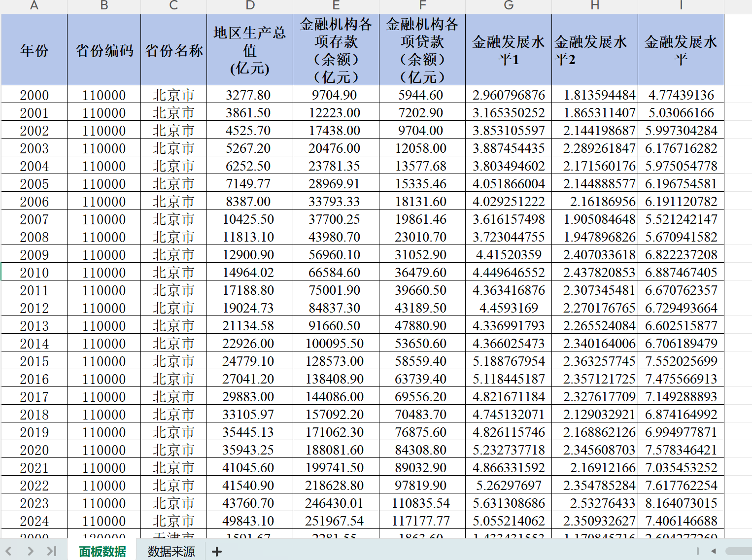Click the horizontal scrollbar thumb
752x560 pixels.
739,551
